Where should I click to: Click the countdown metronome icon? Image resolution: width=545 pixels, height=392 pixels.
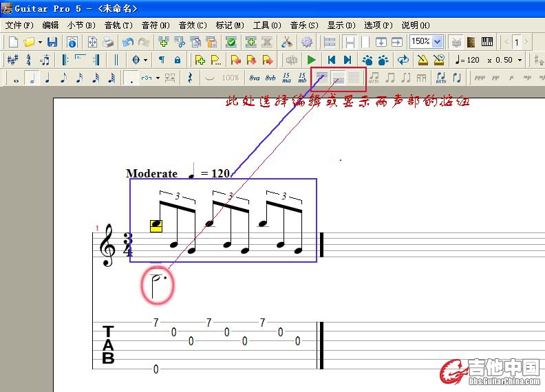(439, 60)
